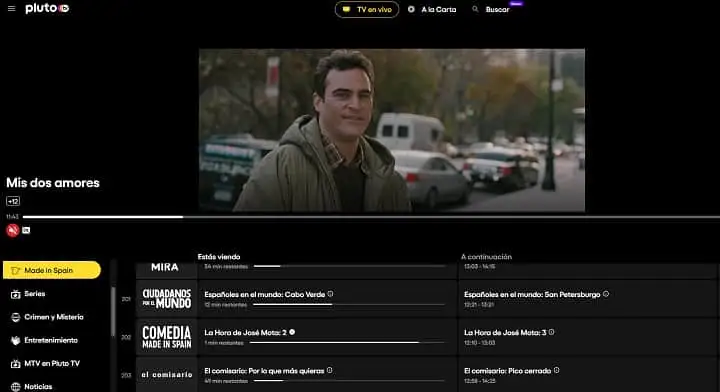720x392 pixels.
Task: Select Made in Spain category
Action: point(52,270)
